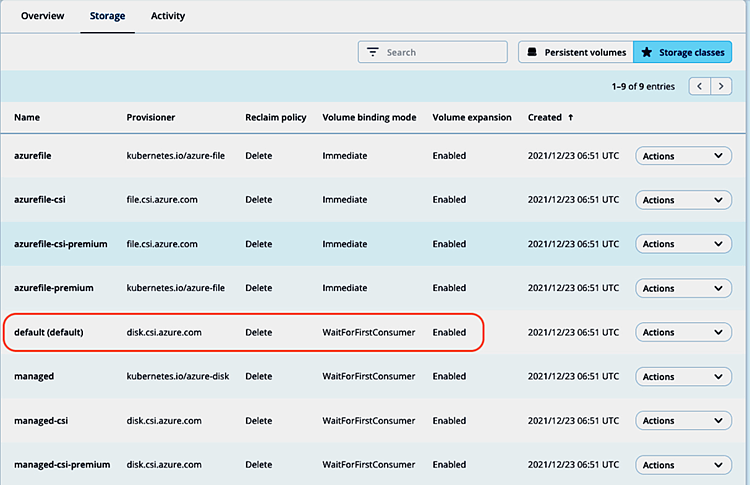Image resolution: width=750 pixels, height=485 pixels.
Task: Open the managed storage class entry
Action: (x=34, y=377)
